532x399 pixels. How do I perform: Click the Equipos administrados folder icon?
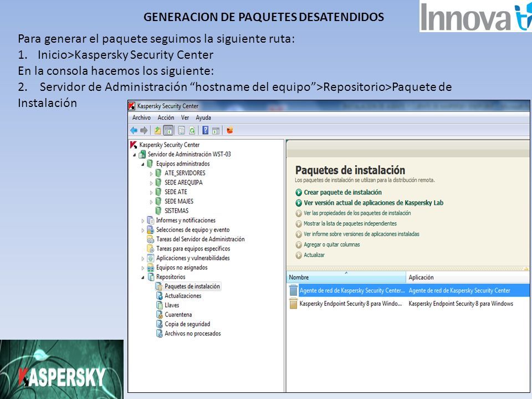(150, 164)
